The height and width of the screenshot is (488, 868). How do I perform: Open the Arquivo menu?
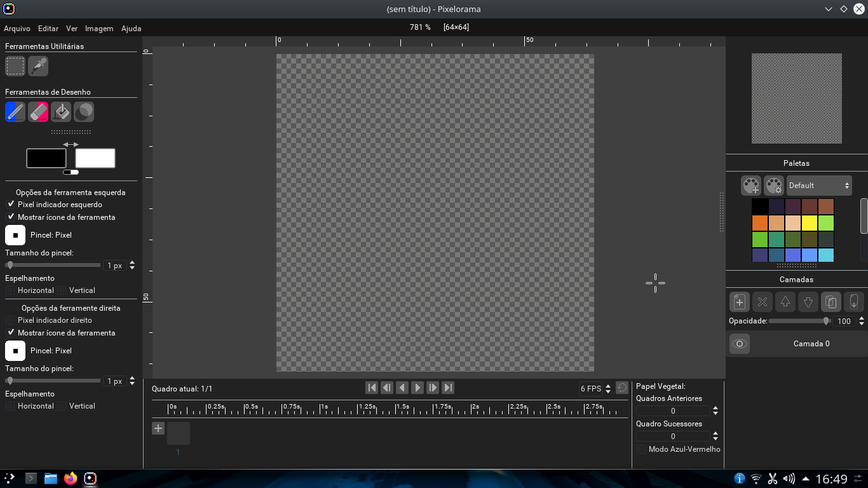17,28
